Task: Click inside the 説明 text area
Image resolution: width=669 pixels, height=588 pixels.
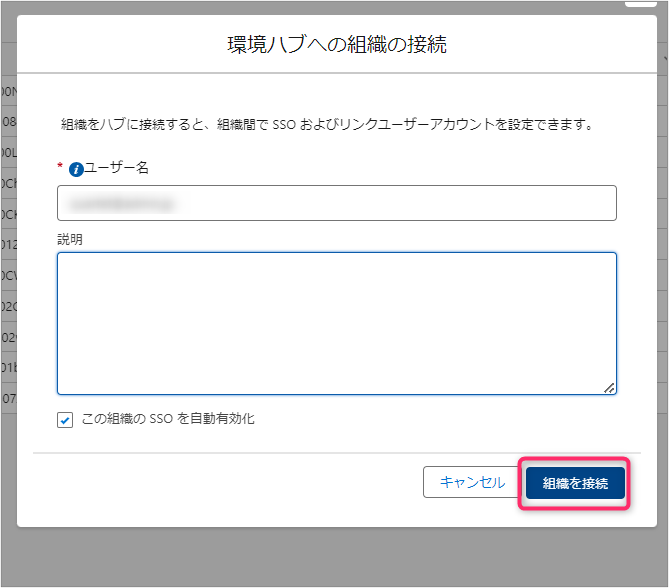Action: (336, 323)
